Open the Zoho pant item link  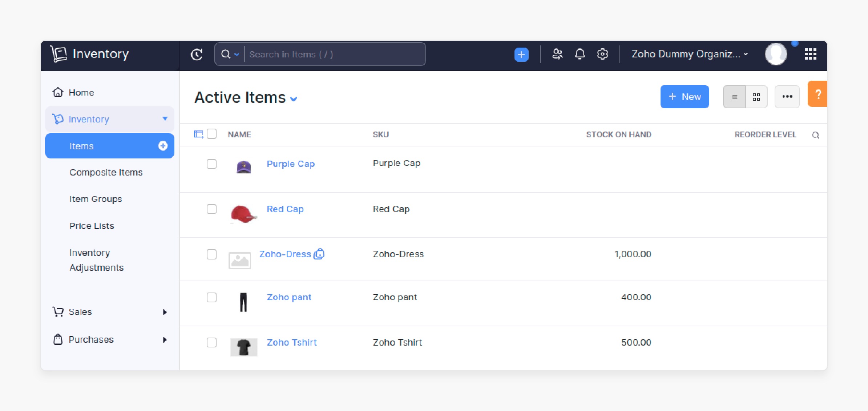(x=289, y=297)
